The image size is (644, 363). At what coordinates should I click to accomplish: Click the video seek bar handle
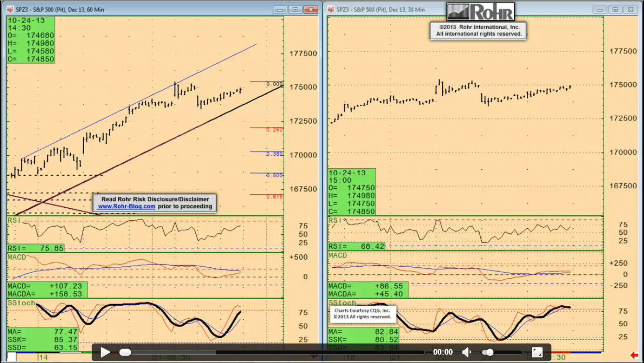point(125,352)
